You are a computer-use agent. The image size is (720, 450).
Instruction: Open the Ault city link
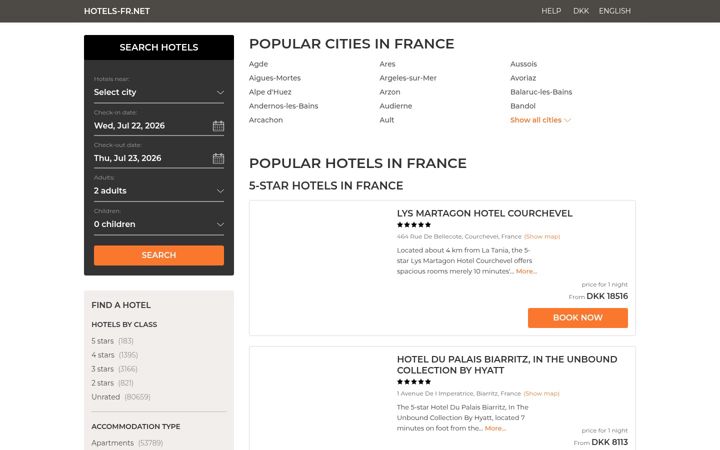[387, 120]
